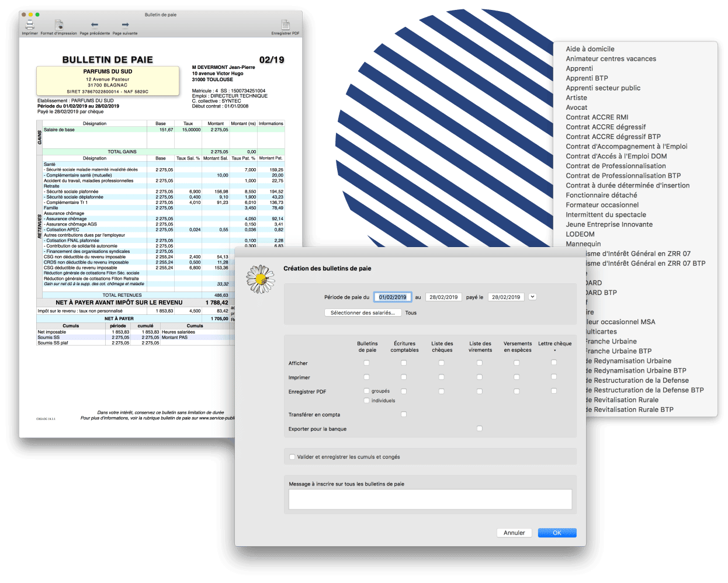This screenshot has height=583, width=728.
Task: Select Avocat in the contract list
Action: (x=576, y=107)
